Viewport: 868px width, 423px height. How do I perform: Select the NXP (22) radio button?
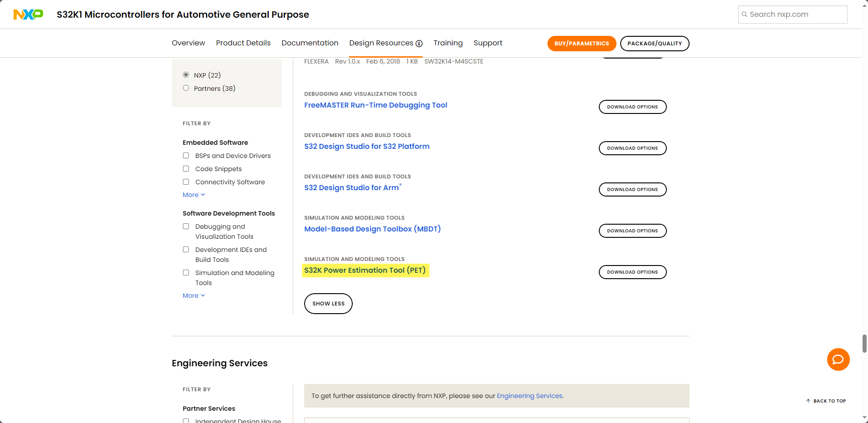[x=186, y=75]
